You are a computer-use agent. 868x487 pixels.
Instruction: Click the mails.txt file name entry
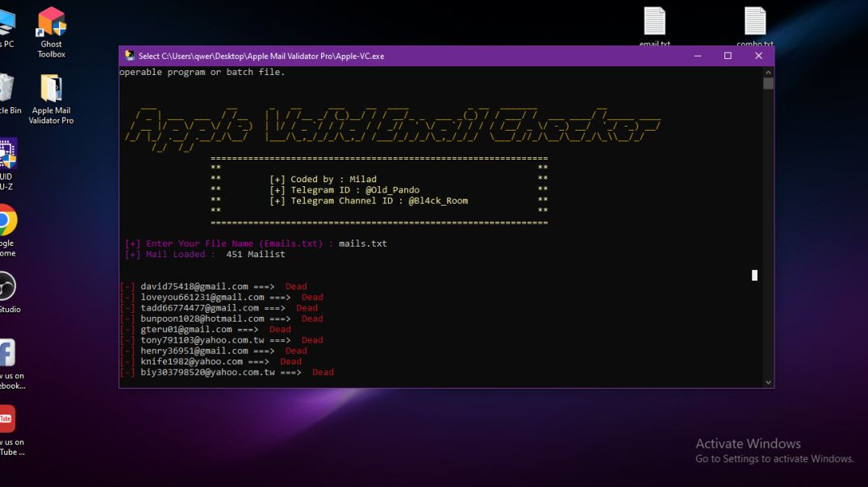362,243
